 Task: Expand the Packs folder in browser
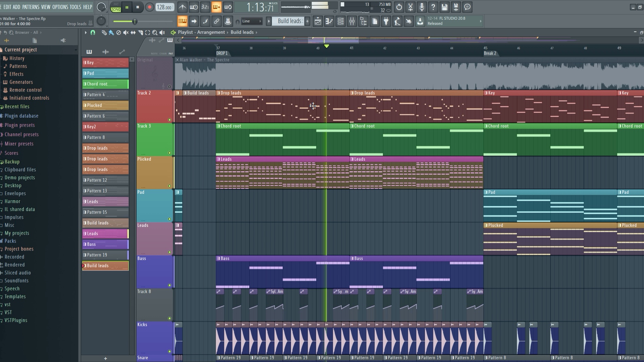click(10, 241)
